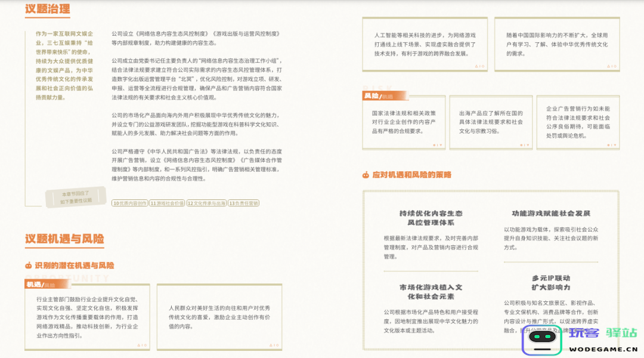The width and height of the screenshot is (644, 358).
Task: Open the risk card starting 国家法律法规和相关政策
Action: pyautogui.click(x=404, y=122)
